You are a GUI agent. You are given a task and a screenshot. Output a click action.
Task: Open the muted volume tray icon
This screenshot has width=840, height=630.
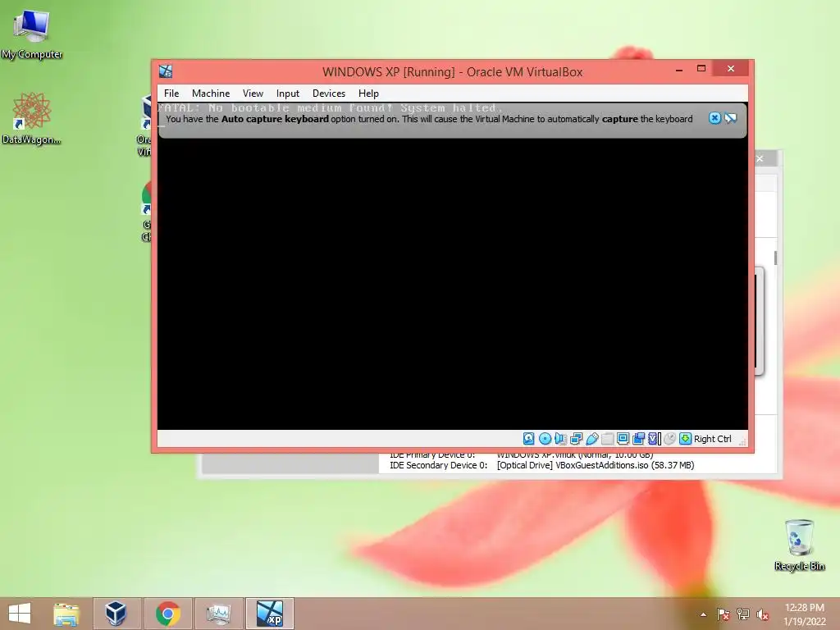[x=763, y=614]
